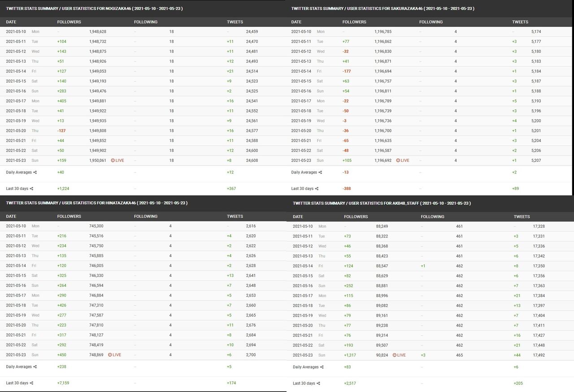This screenshot has height=392, width=574.
Task: Click tweet count 2,700 in HINATAZAKA46 table
Action: coord(251,355)
